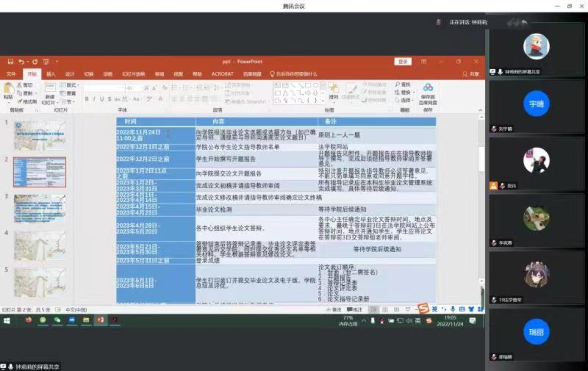
Task: Click the Share (共享) button
Action: 471,74
